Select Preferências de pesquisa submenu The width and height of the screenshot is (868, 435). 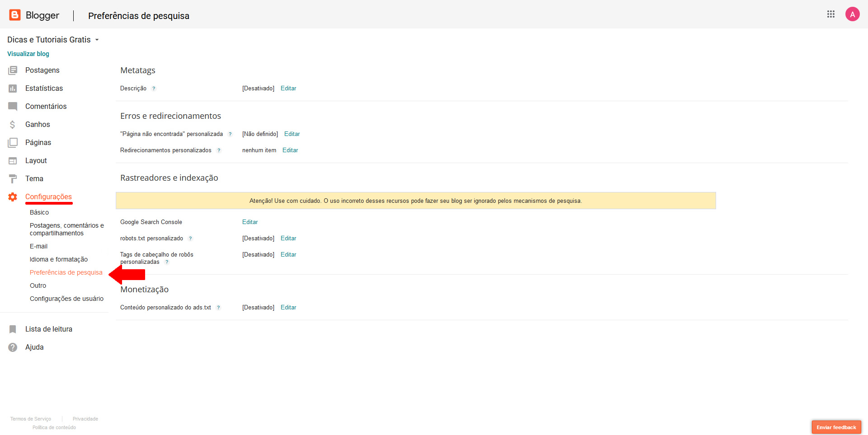point(66,272)
